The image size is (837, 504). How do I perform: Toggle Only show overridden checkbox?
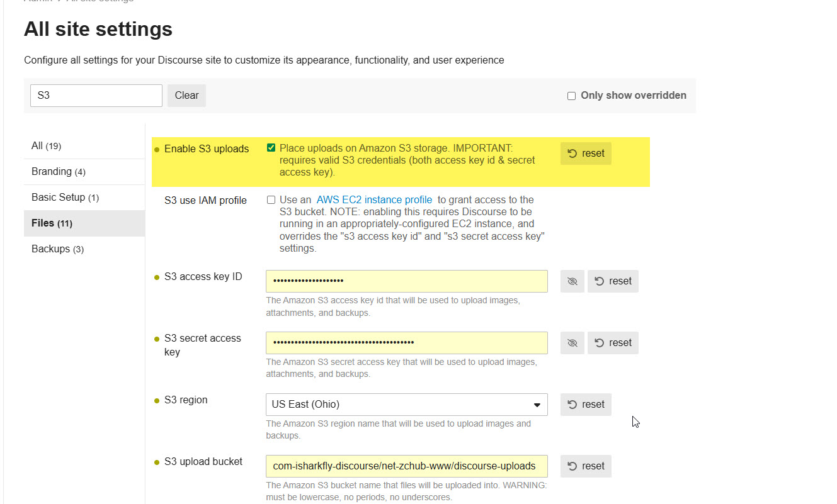pyautogui.click(x=571, y=96)
